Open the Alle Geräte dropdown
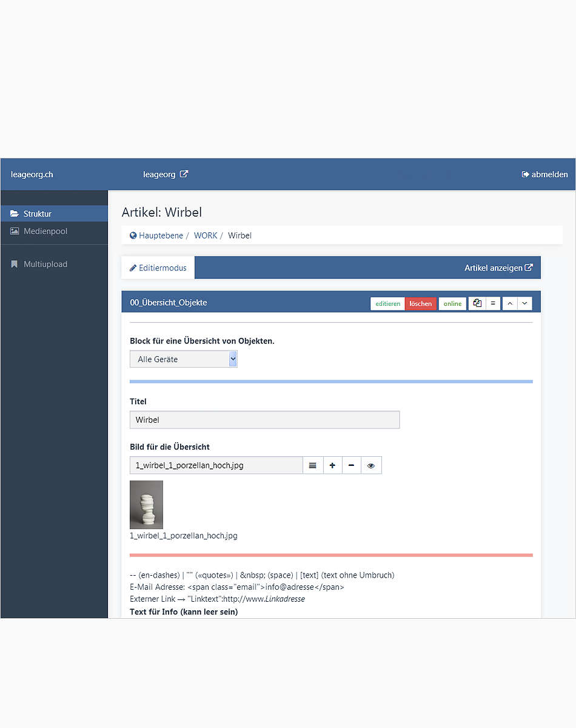This screenshot has width=576, height=728. (x=183, y=359)
